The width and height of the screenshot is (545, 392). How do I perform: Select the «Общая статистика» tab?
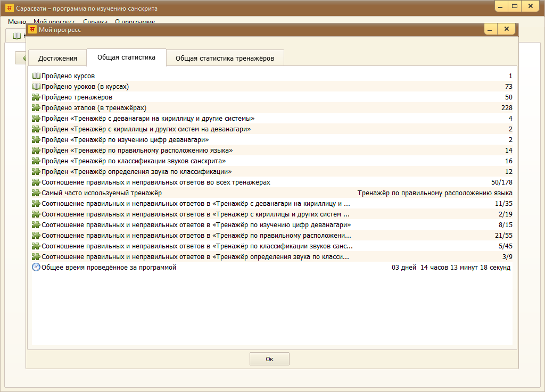pos(126,57)
